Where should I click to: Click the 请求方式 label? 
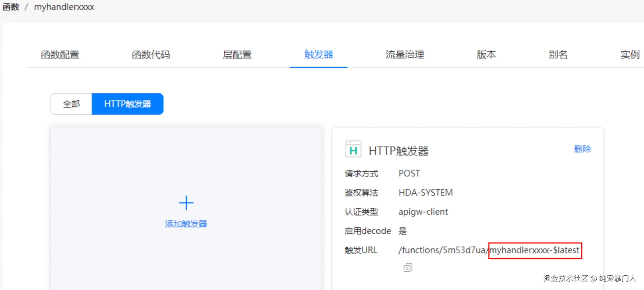[361, 173]
